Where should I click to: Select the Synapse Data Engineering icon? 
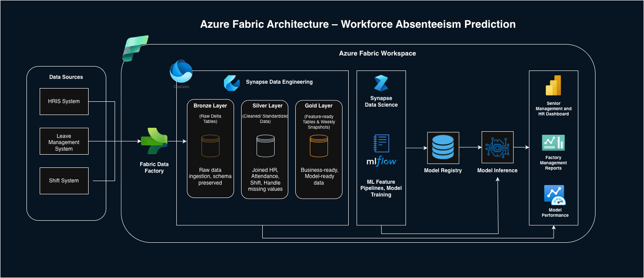232,83
